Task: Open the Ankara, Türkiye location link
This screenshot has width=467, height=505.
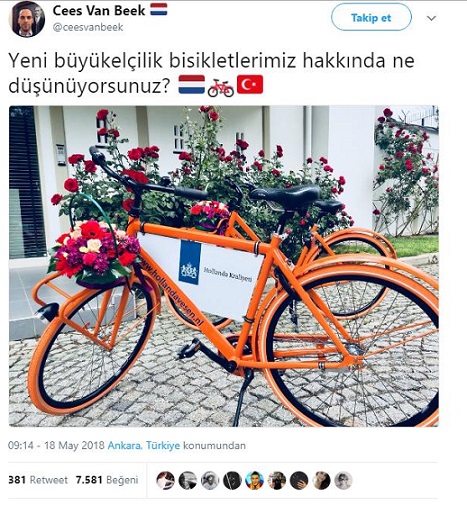Action: [x=144, y=446]
